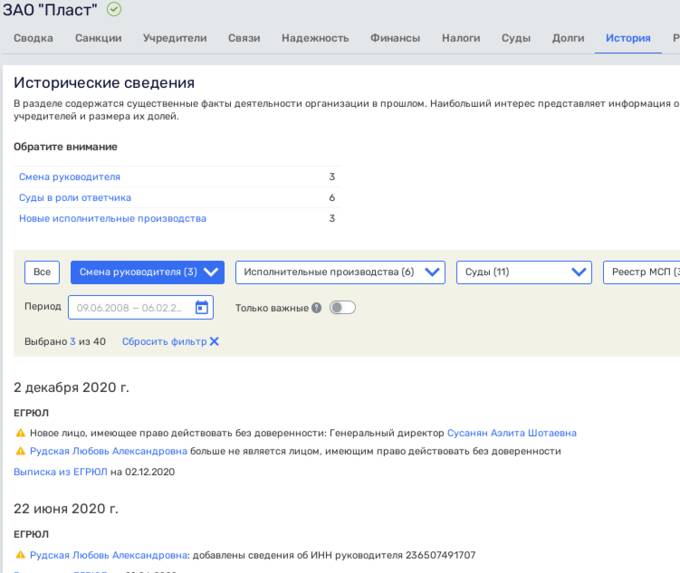The image size is (680, 573).
Task: Click the warning icon by the ИНН руководителя entry
Action: point(20,555)
